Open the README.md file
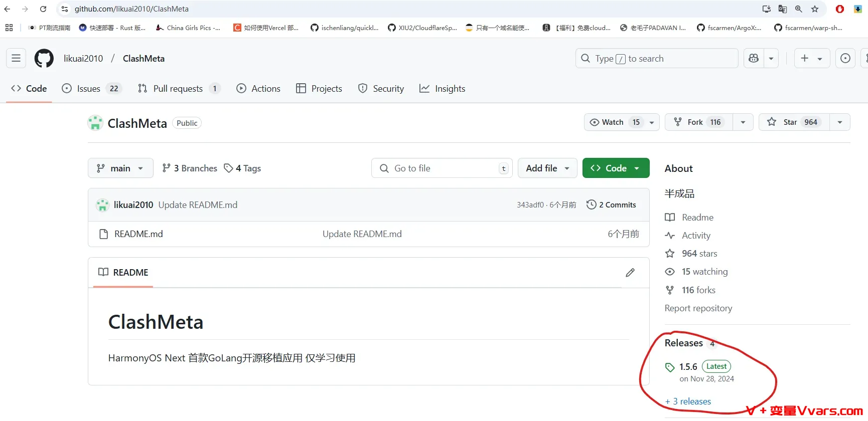This screenshot has width=868, height=421. coord(138,234)
